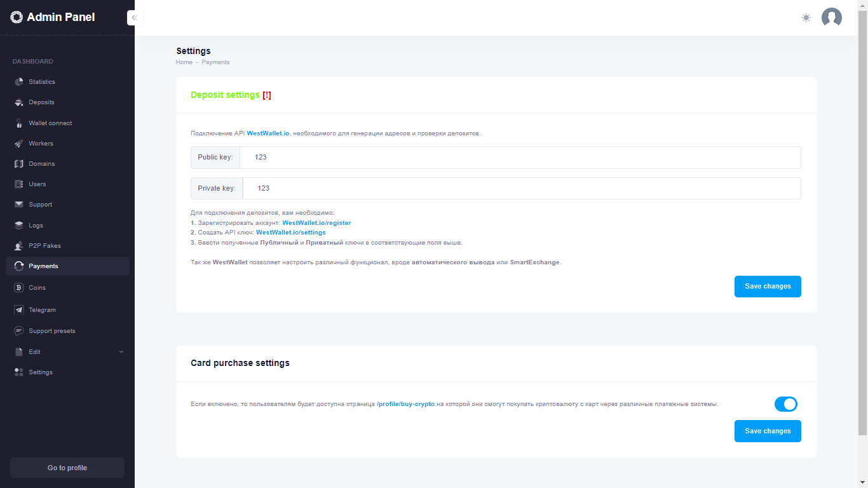The width and height of the screenshot is (868, 488).
Task: Toggle the card purchase page switch
Action: pos(785,404)
